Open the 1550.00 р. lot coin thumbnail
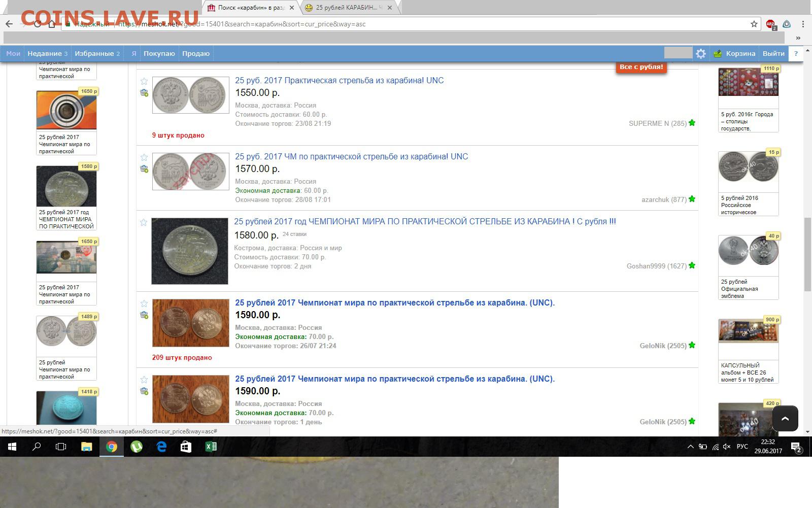The image size is (812, 508). [191, 95]
